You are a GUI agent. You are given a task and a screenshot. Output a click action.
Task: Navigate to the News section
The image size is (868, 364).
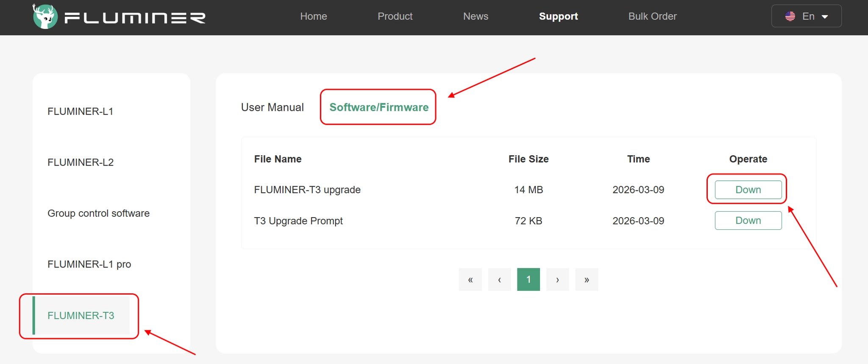pyautogui.click(x=476, y=17)
